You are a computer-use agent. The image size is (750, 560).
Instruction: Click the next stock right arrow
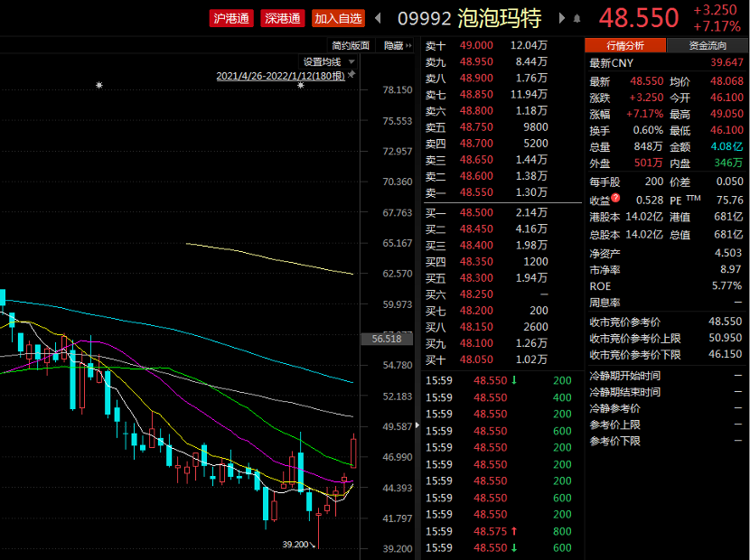tap(558, 18)
